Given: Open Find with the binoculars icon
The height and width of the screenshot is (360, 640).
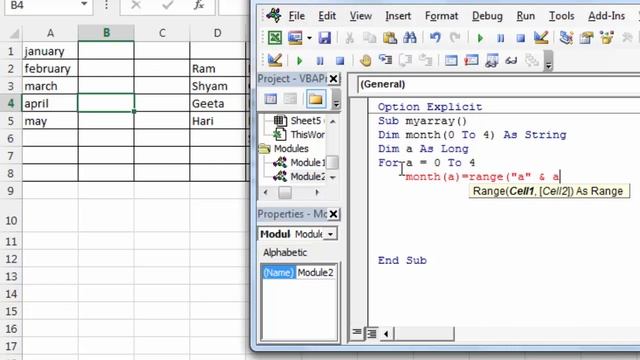Looking at the screenshot, I should [410, 38].
